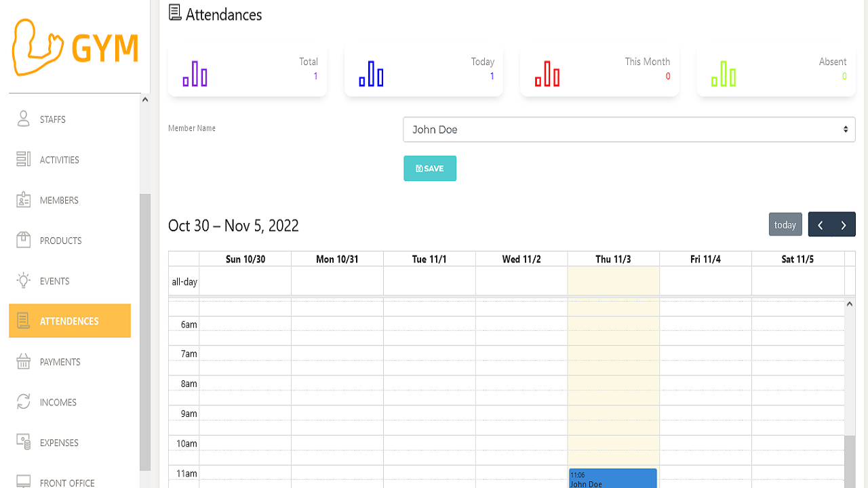Click the GYM logo
This screenshot has width=868, height=488.
(75, 47)
